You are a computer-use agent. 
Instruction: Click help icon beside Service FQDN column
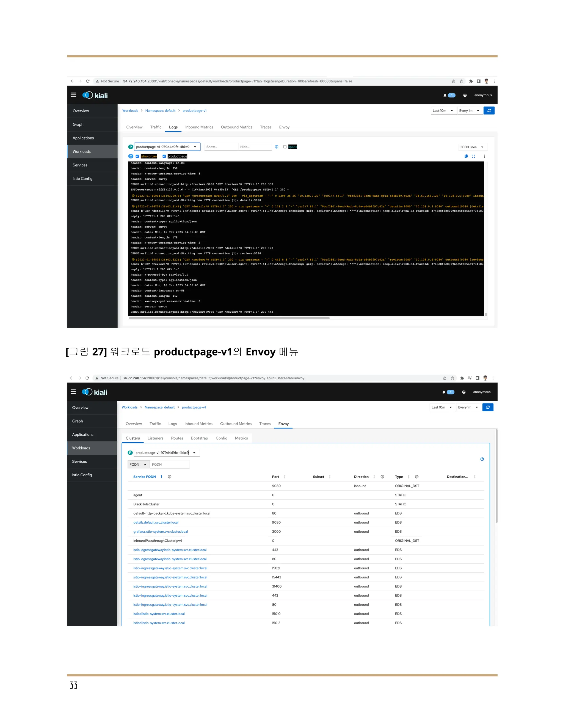169,477
